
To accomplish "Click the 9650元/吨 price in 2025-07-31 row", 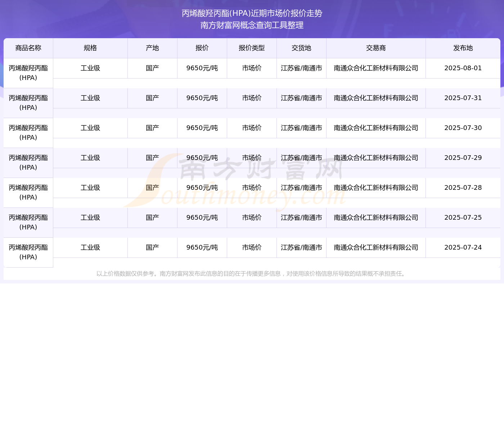I will 202,98.
